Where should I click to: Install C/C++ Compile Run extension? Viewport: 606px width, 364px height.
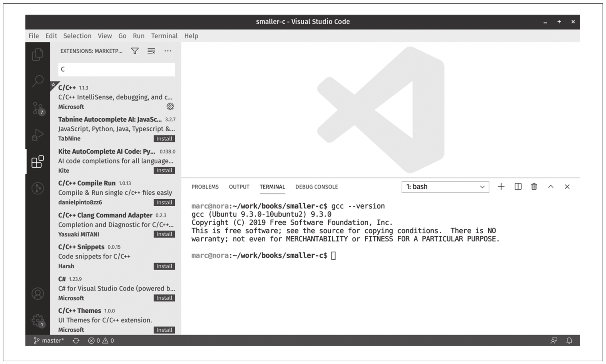[164, 202]
